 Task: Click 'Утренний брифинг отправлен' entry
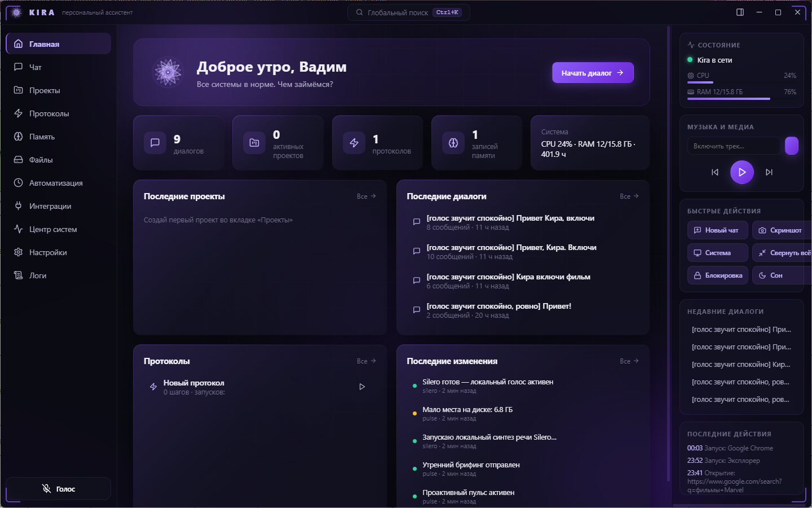point(523,469)
